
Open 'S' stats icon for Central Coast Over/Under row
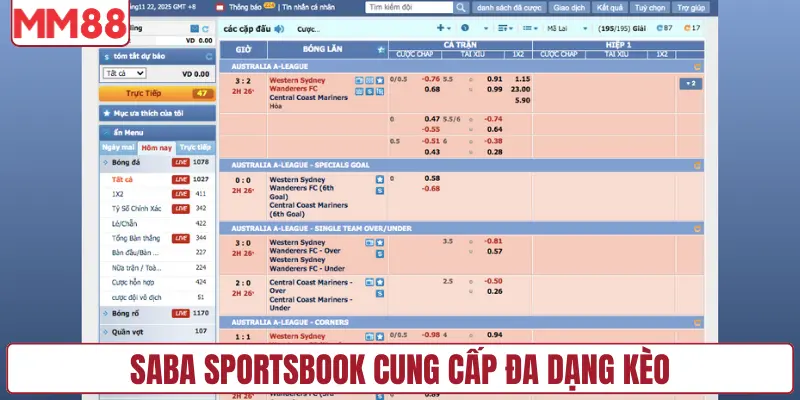pos(380,293)
